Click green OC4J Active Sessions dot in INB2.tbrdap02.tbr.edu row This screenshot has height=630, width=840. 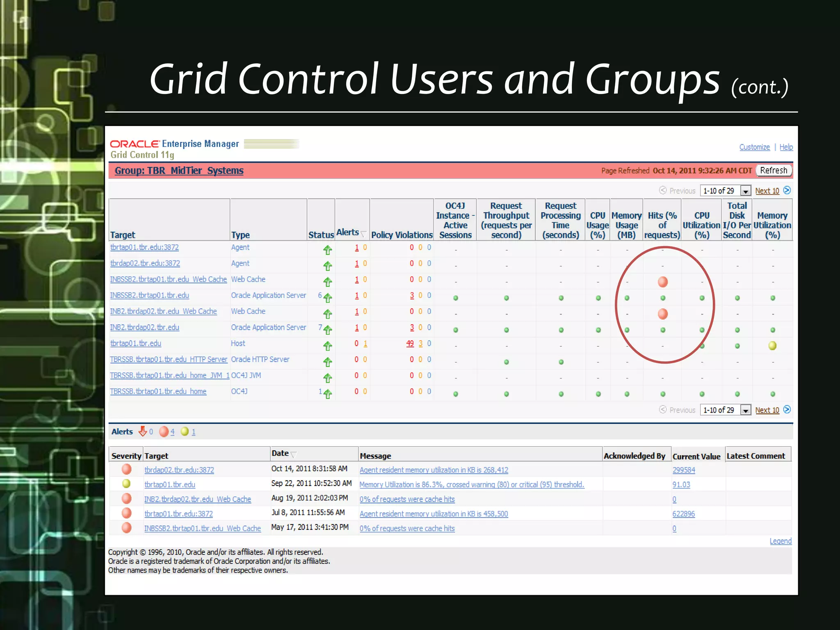[455, 330]
